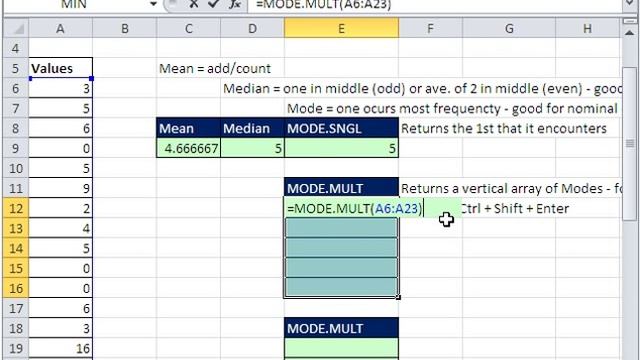This screenshot has width=640, height=360.
Task: Click cell E12 with the MODE.MULT formula
Action: point(341,208)
